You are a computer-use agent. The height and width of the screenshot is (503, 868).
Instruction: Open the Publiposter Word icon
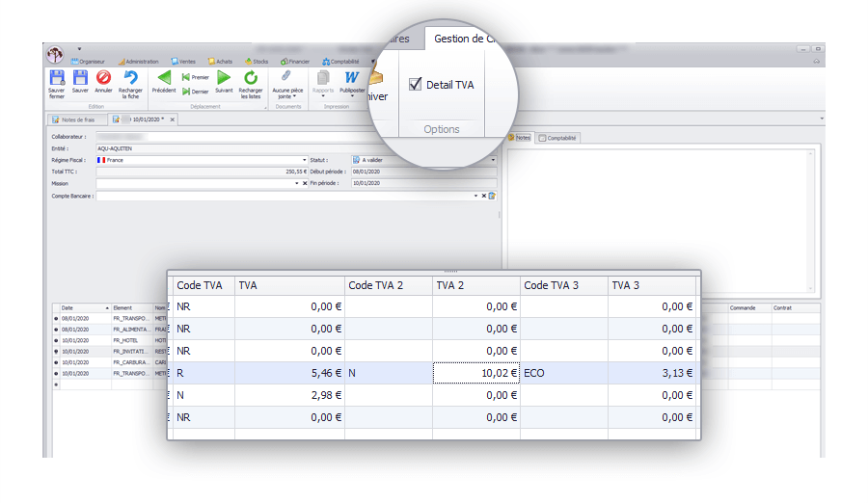tap(352, 78)
